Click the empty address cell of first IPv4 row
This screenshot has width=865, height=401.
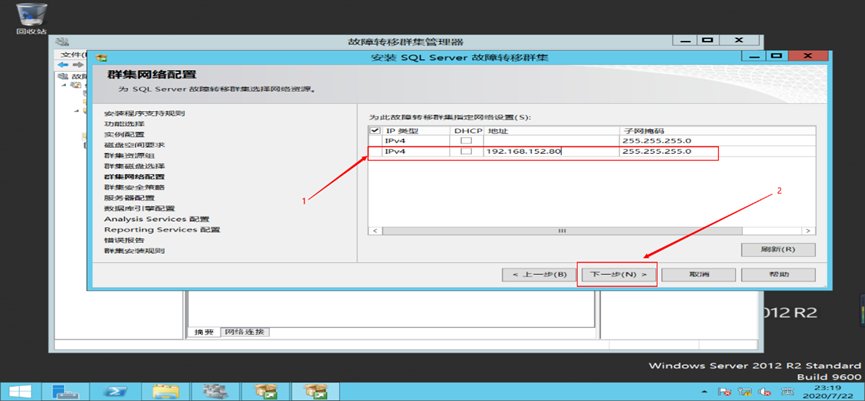pos(551,141)
